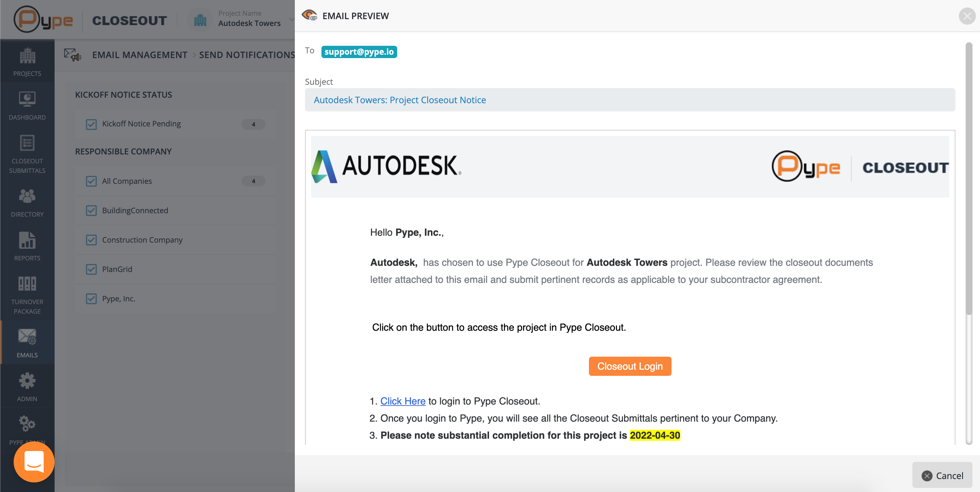980x492 pixels.
Task: Uncheck the PlanGrid company checkbox
Action: pos(91,269)
